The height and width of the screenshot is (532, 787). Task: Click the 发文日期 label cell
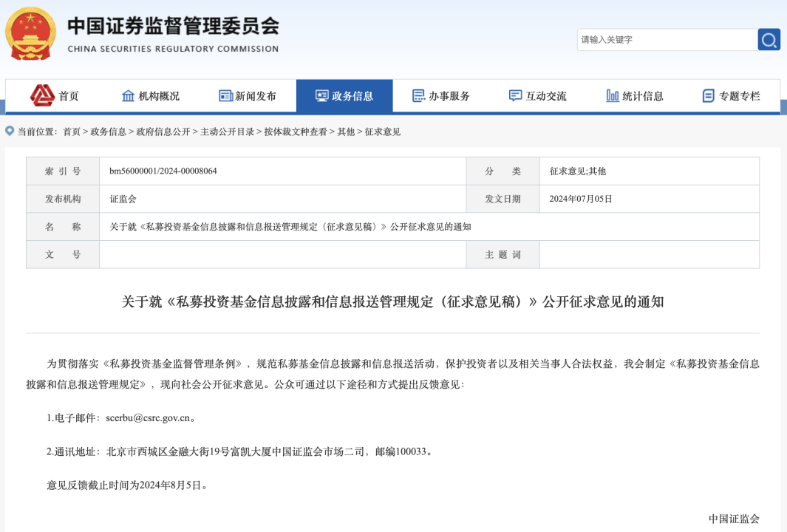(502, 199)
